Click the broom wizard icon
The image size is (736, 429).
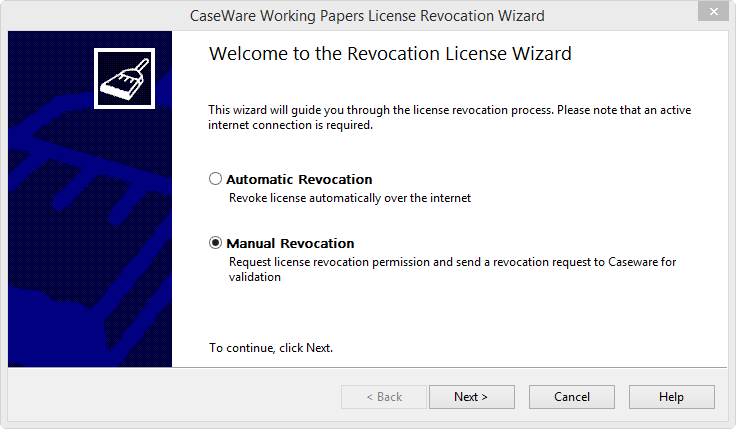tap(124, 78)
